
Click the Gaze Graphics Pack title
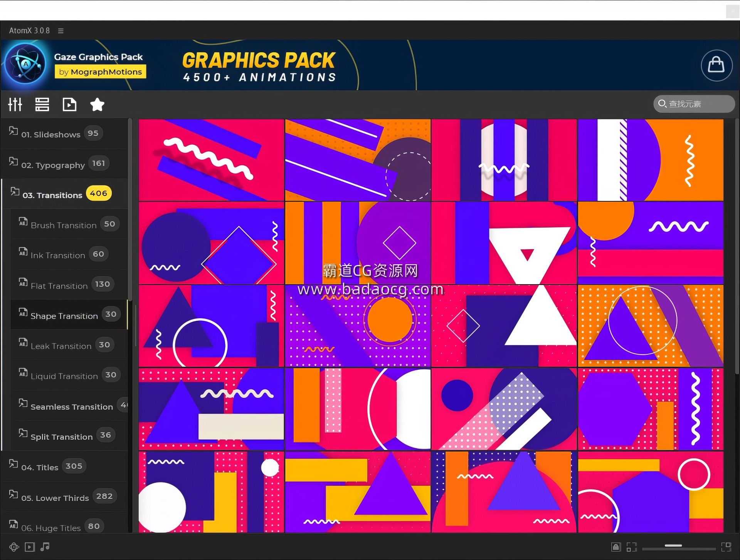98,57
